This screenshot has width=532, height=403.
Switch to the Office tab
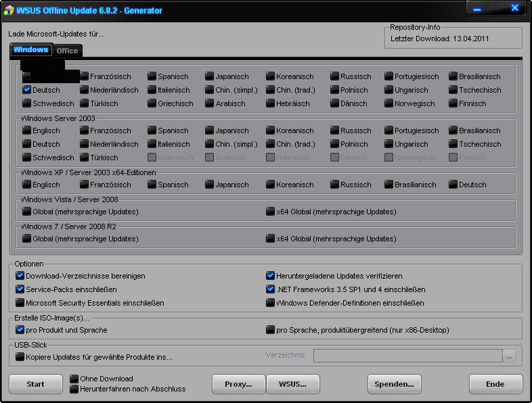click(x=67, y=51)
